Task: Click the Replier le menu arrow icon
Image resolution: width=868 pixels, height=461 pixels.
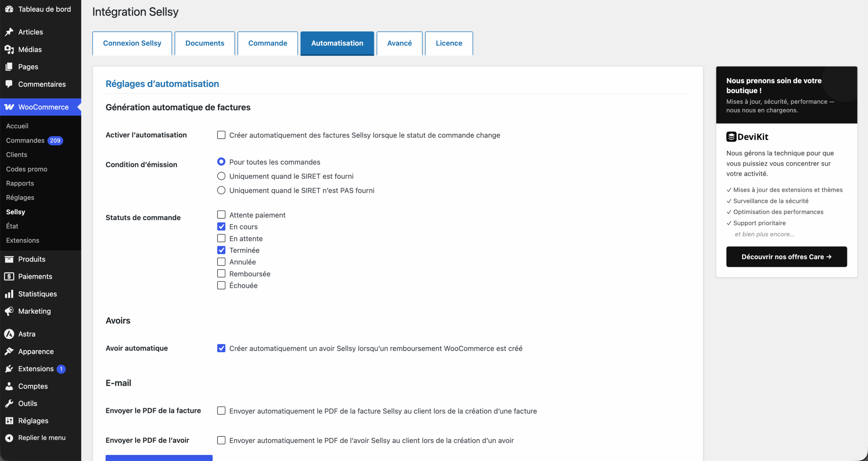Action: click(9, 438)
